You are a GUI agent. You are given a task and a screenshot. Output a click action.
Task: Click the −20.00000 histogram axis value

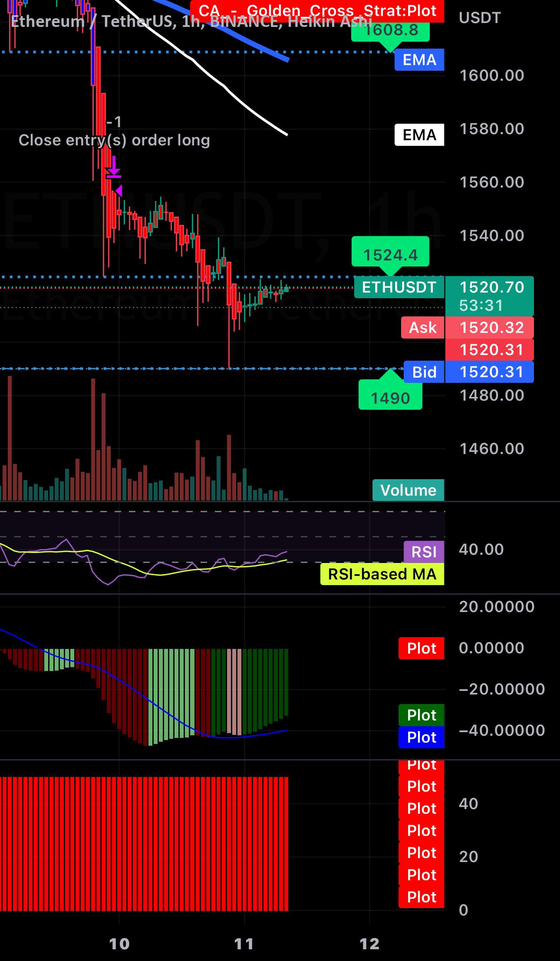(502, 689)
